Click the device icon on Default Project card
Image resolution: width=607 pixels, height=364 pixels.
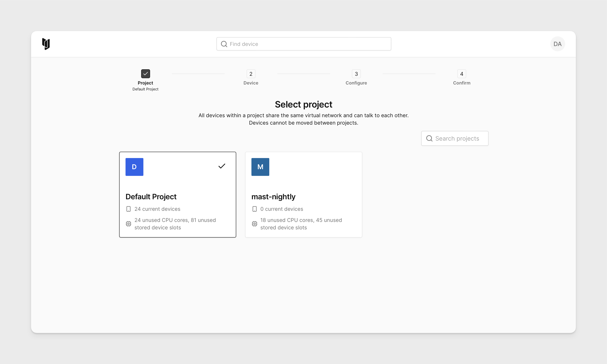click(128, 209)
